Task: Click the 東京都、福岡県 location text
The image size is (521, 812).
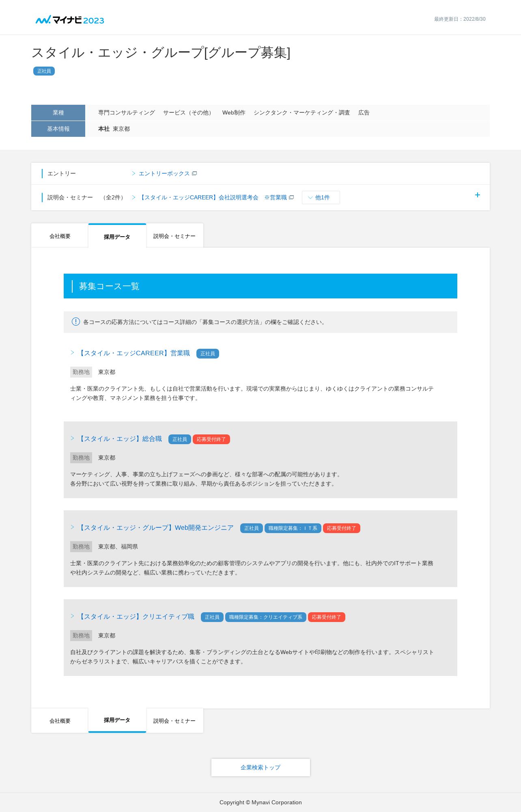Action: [118, 546]
